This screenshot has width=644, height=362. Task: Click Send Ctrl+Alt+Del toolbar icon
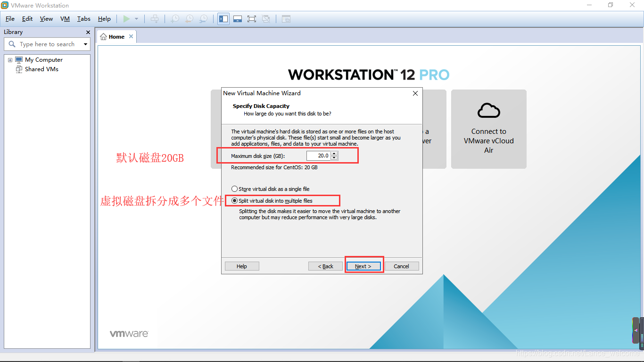[154, 19]
